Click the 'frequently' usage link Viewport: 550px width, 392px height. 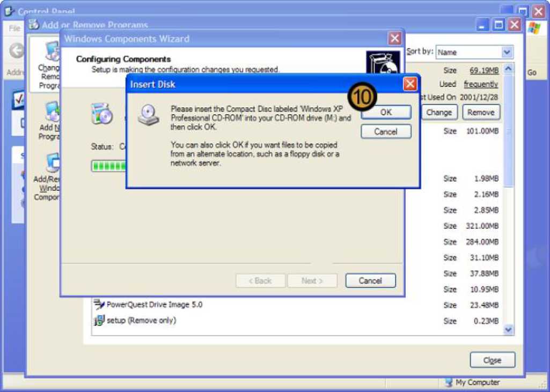(481, 84)
